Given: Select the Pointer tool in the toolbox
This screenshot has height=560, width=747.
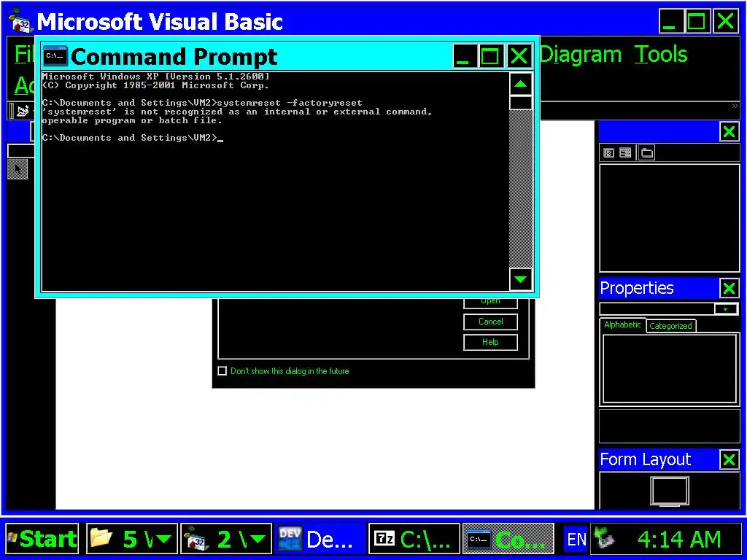Looking at the screenshot, I should pyautogui.click(x=18, y=169).
